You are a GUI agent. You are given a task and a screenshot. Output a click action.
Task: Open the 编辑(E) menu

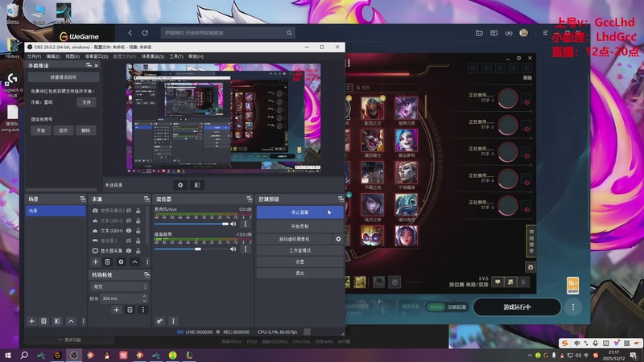[53, 56]
